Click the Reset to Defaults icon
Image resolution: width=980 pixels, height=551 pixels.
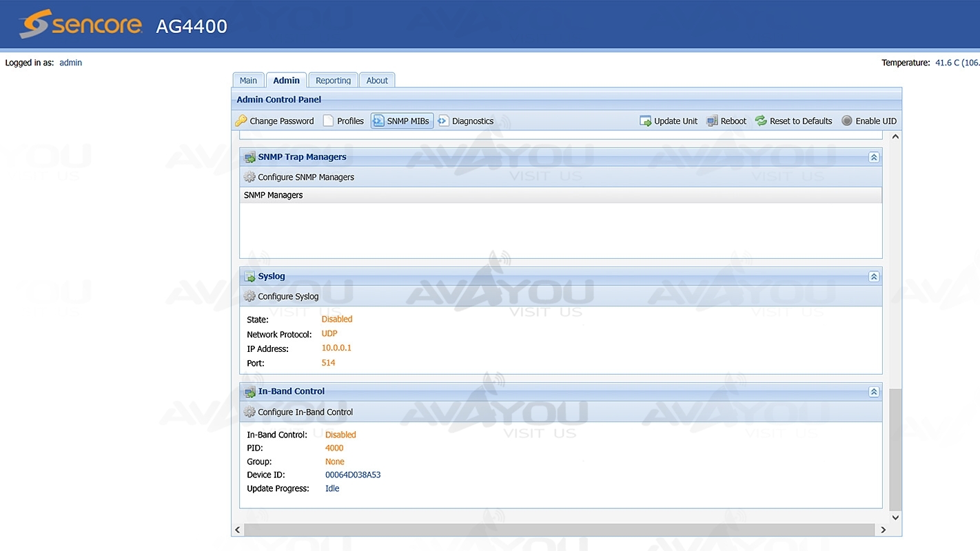tap(761, 121)
